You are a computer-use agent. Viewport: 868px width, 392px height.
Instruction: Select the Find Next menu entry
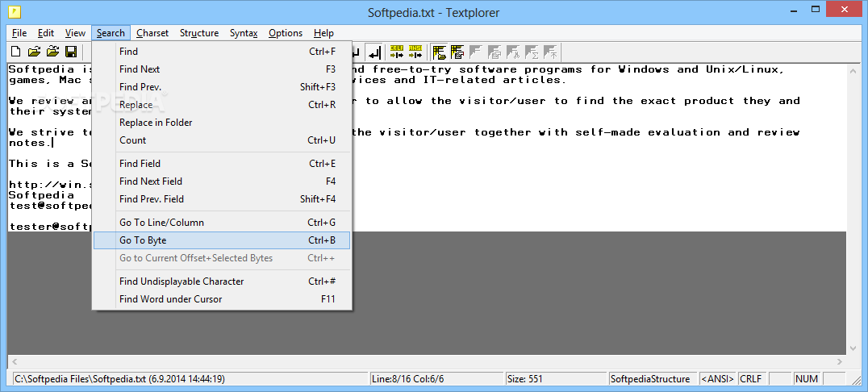point(222,69)
